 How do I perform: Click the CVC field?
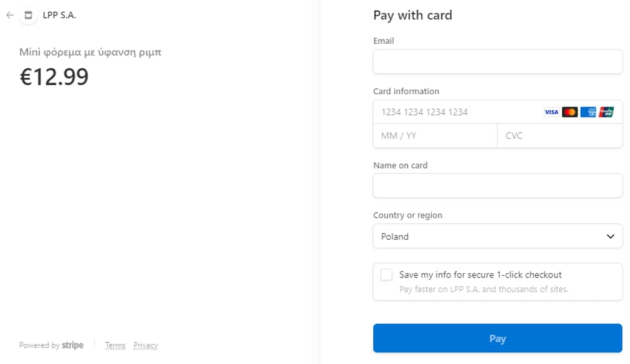pos(559,136)
